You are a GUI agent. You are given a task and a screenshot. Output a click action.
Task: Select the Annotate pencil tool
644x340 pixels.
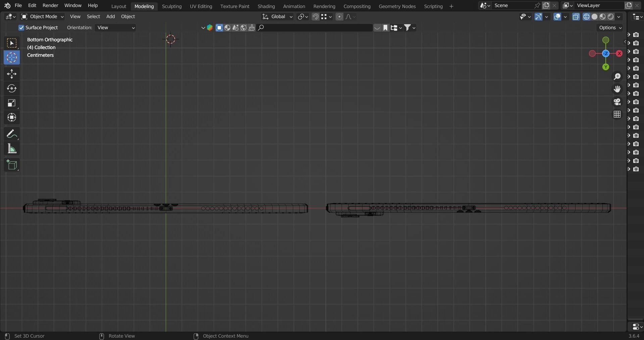[12, 134]
